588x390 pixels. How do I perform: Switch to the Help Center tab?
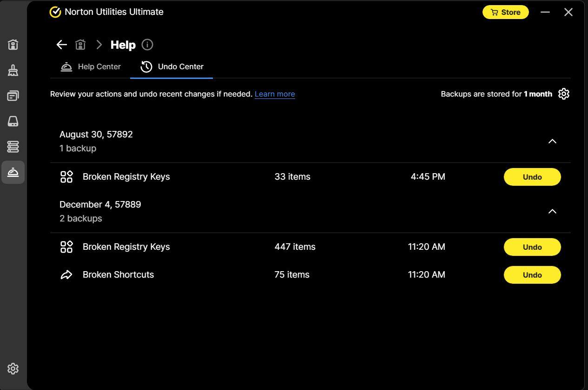pyautogui.click(x=91, y=67)
